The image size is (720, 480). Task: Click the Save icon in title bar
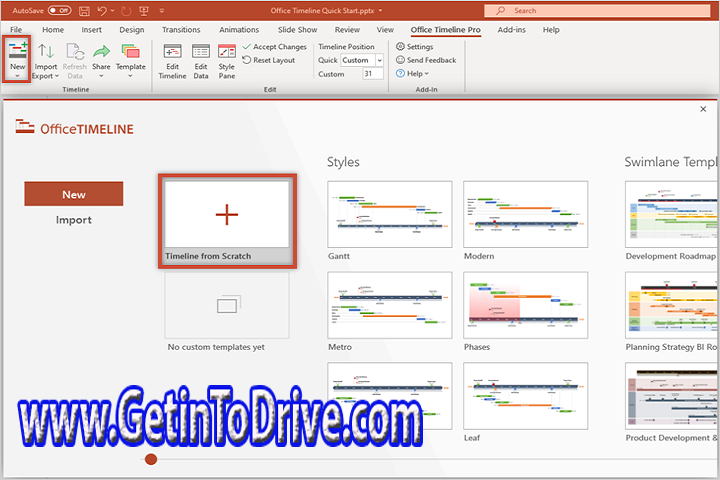(84, 11)
